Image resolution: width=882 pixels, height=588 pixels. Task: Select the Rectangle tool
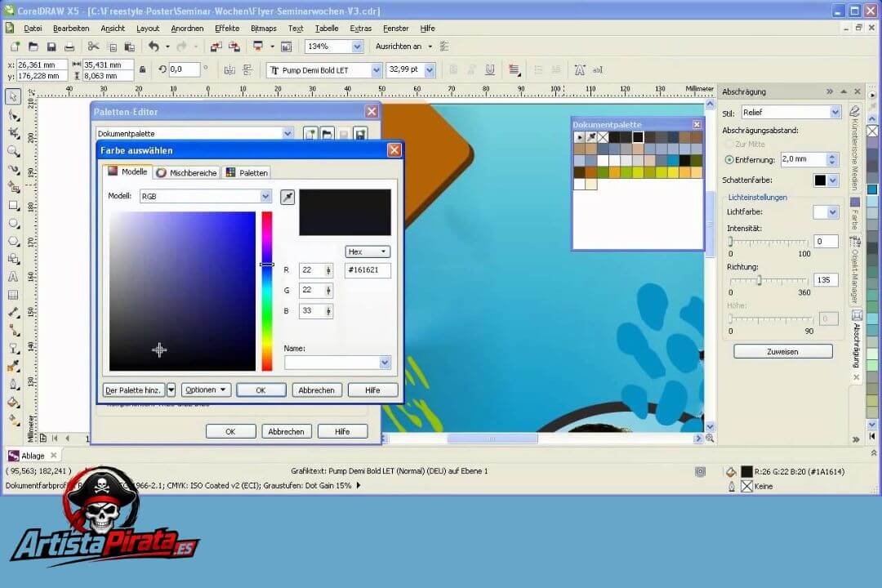[14, 205]
